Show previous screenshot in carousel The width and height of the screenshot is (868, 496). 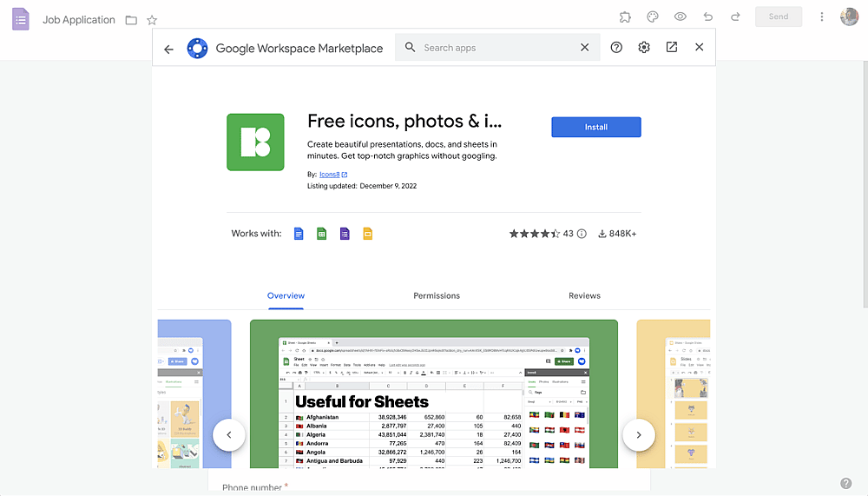(228, 435)
